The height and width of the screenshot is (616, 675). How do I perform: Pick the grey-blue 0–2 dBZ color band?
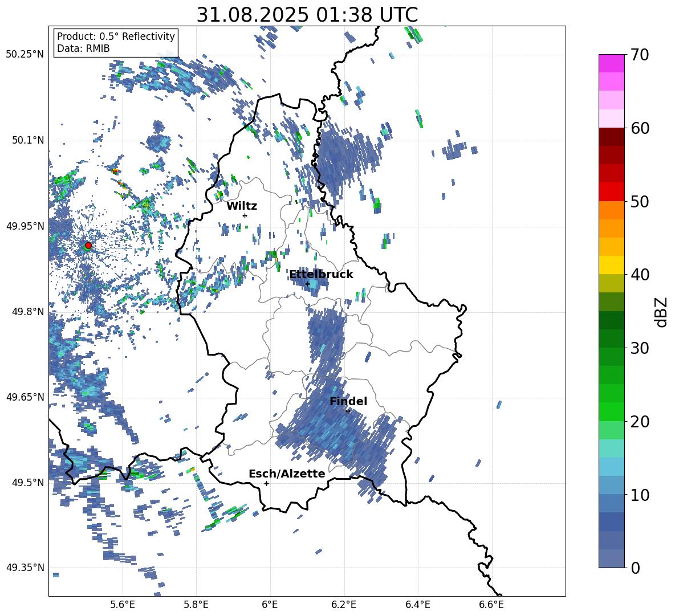[x=612, y=558]
